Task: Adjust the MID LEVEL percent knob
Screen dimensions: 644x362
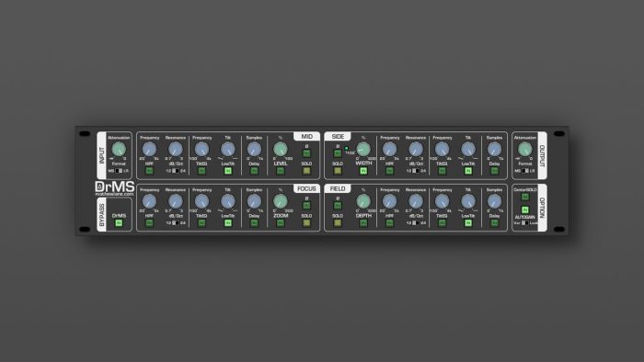Action: coord(281,149)
